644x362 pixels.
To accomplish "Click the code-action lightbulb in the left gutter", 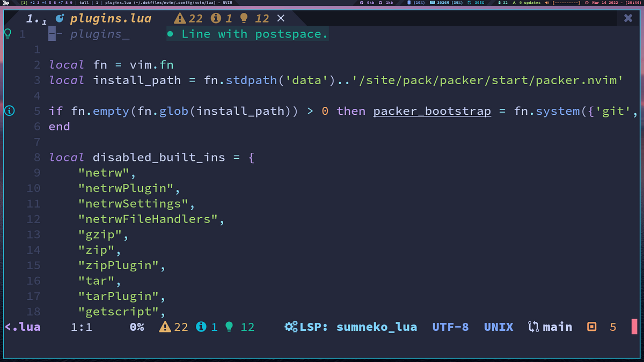I will 7,34.
